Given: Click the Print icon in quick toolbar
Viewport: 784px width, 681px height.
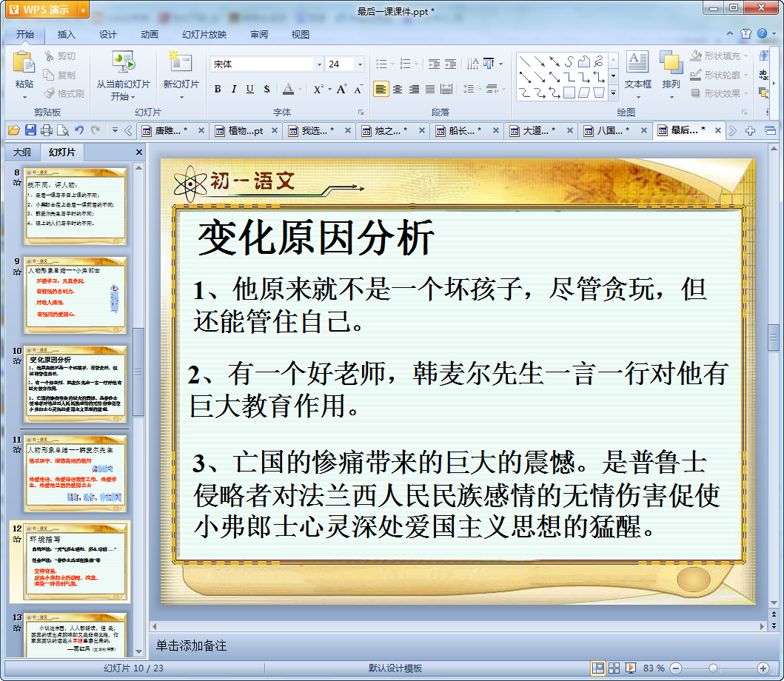Looking at the screenshot, I should [47, 130].
